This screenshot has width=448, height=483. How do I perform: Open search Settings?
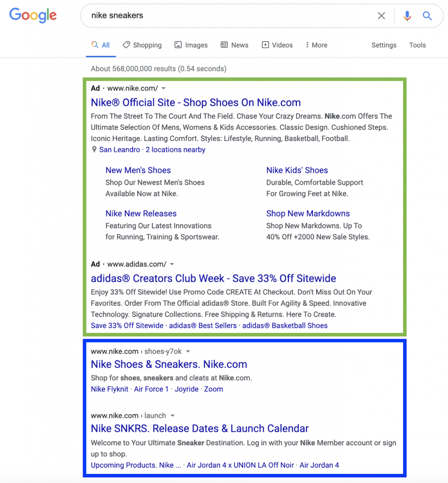click(384, 45)
